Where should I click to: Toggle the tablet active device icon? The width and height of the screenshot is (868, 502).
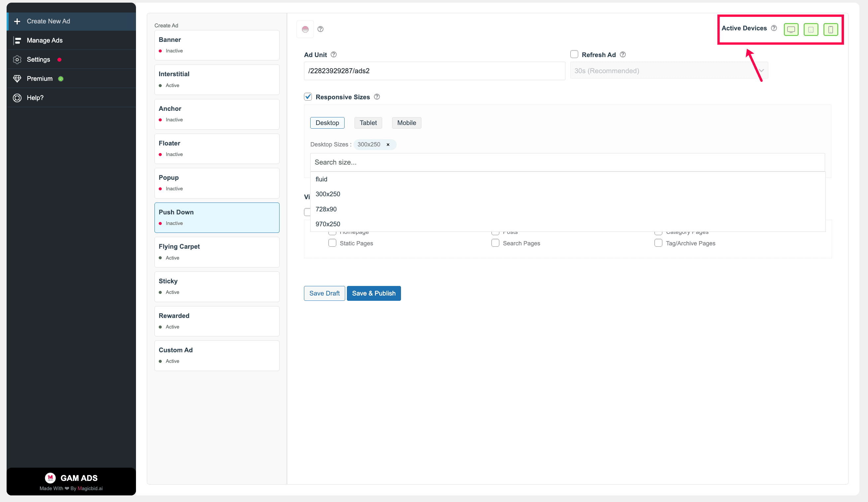click(811, 29)
